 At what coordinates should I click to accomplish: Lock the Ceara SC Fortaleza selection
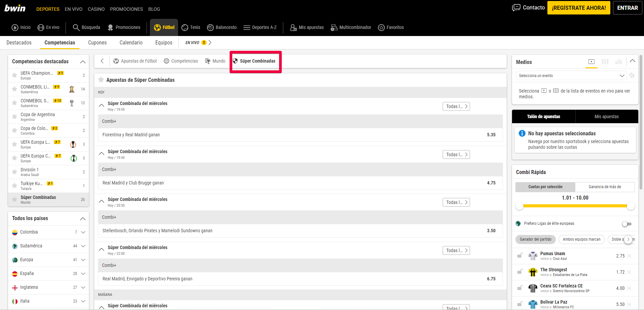520,288
